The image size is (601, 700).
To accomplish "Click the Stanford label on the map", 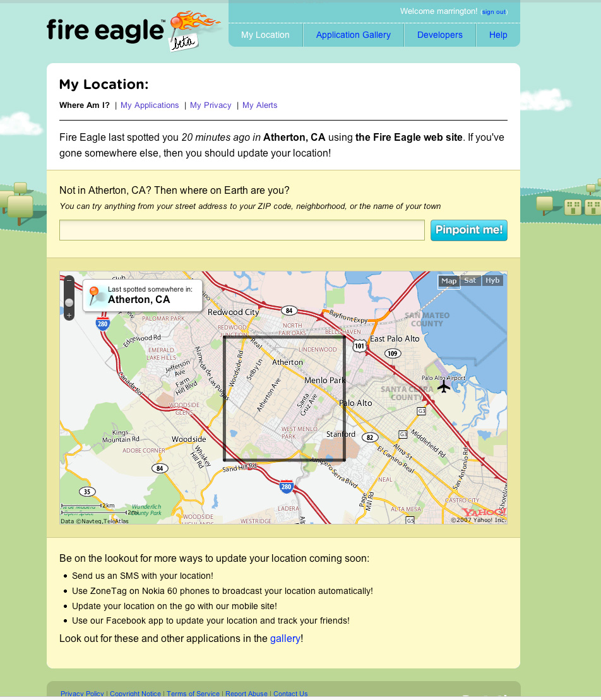I will click(341, 434).
